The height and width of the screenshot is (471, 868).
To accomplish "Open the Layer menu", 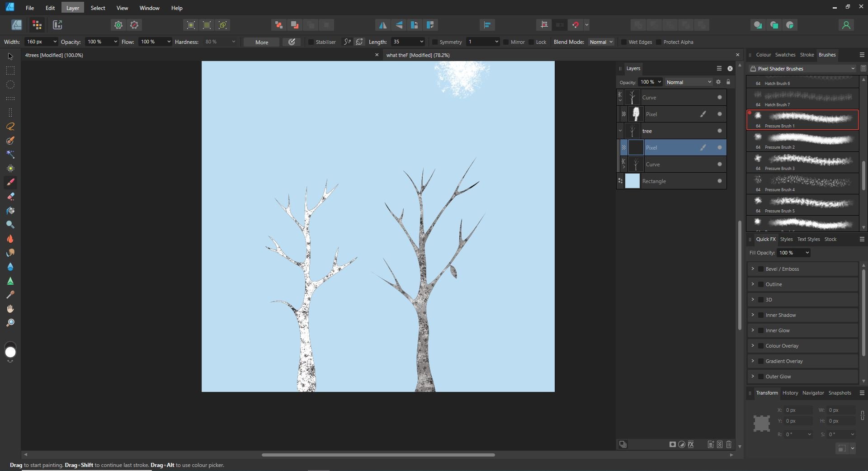I will click(x=72, y=8).
